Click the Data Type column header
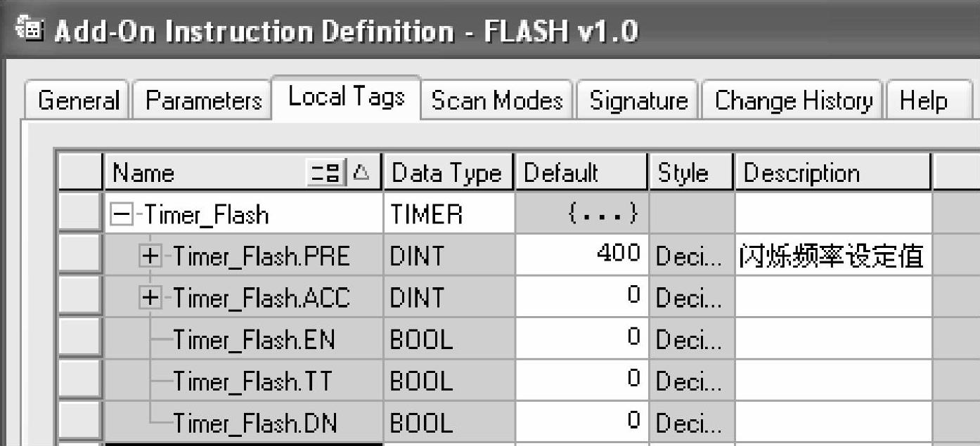Image resolution: width=980 pixels, height=446 pixels. (446, 173)
